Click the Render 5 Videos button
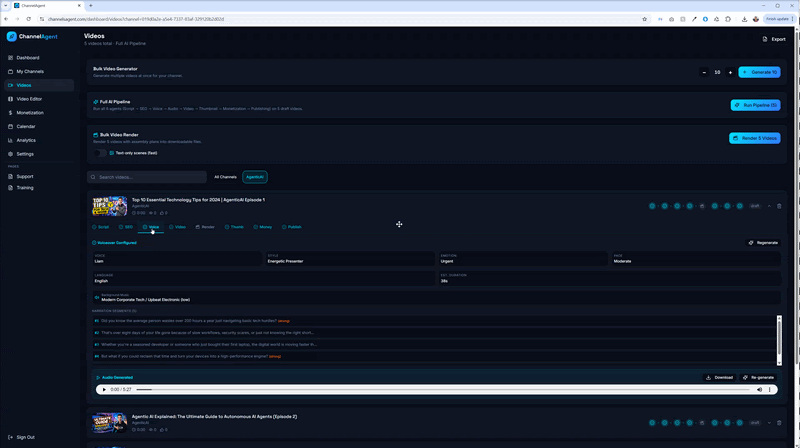The width and height of the screenshot is (800, 448). coord(754,138)
